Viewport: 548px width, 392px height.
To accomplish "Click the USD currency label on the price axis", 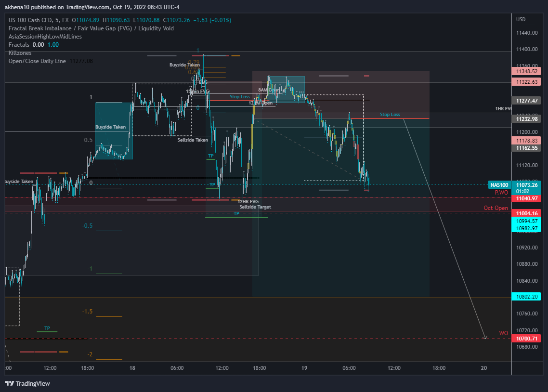I will (521, 19).
